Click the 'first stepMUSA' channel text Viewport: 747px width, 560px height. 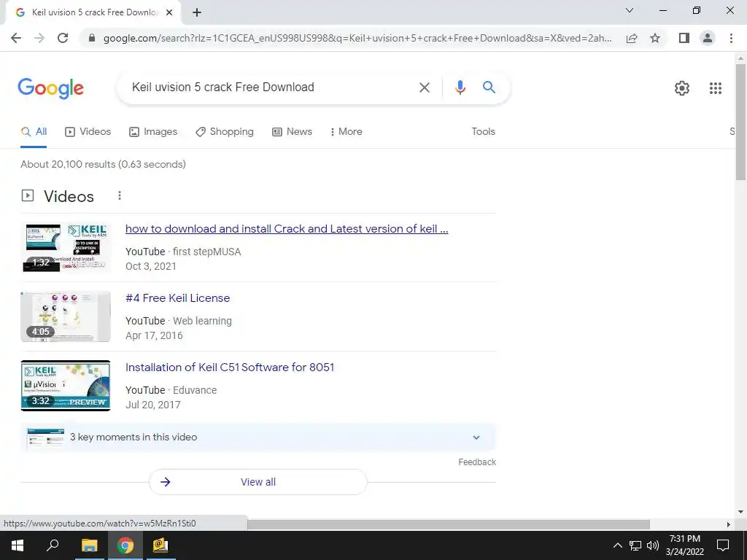point(206,252)
